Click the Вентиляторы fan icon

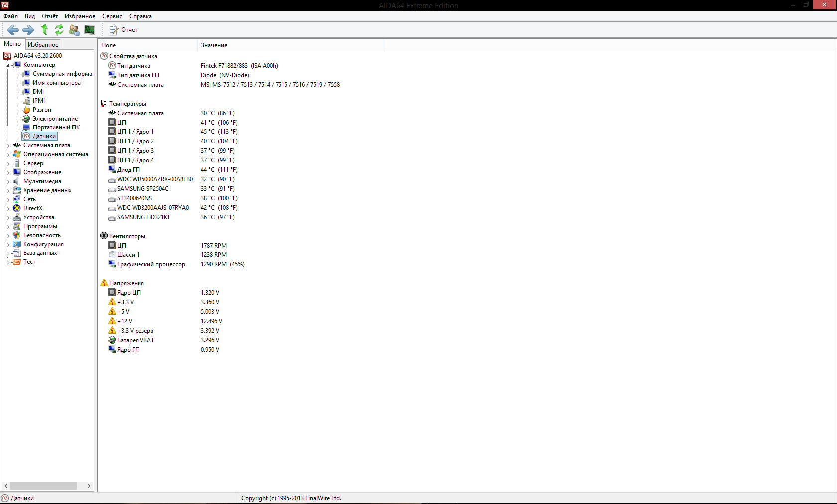pyautogui.click(x=104, y=236)
